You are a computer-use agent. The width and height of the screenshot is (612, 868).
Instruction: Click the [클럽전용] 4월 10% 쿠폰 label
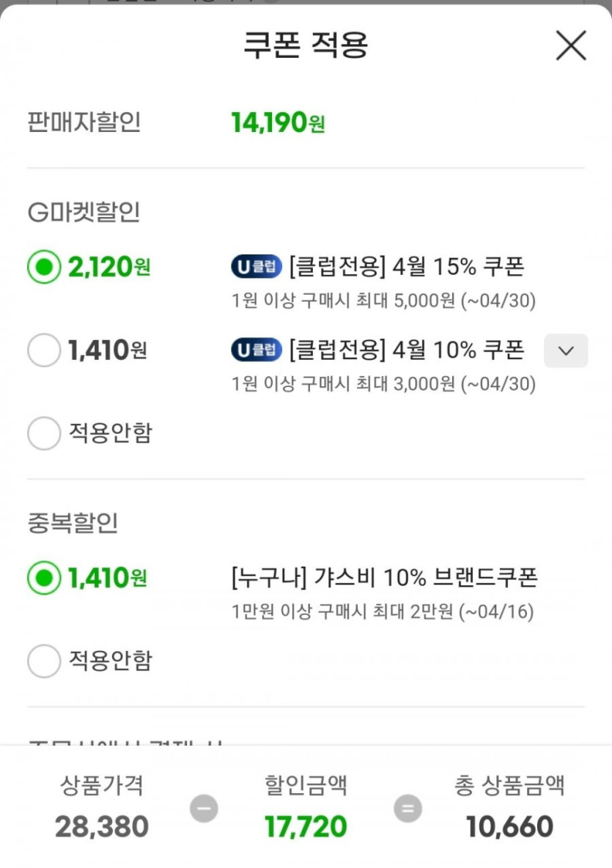pos(407,350)
